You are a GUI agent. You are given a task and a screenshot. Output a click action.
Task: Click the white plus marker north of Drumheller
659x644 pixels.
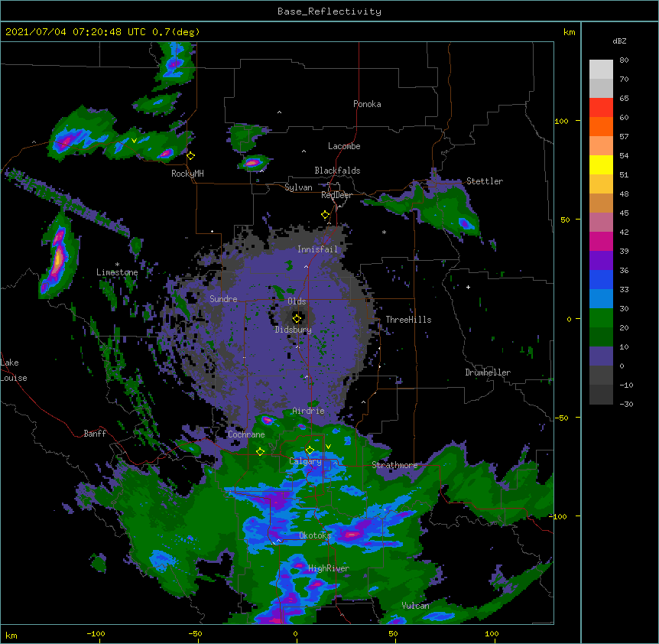(x=468, y=287)
